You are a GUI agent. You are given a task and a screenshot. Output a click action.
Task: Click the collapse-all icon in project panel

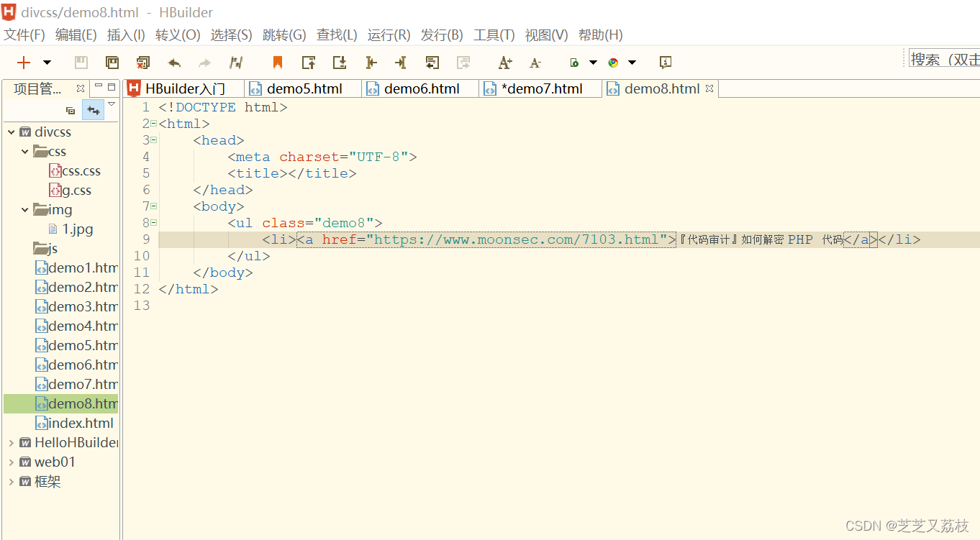pos(71,111)
